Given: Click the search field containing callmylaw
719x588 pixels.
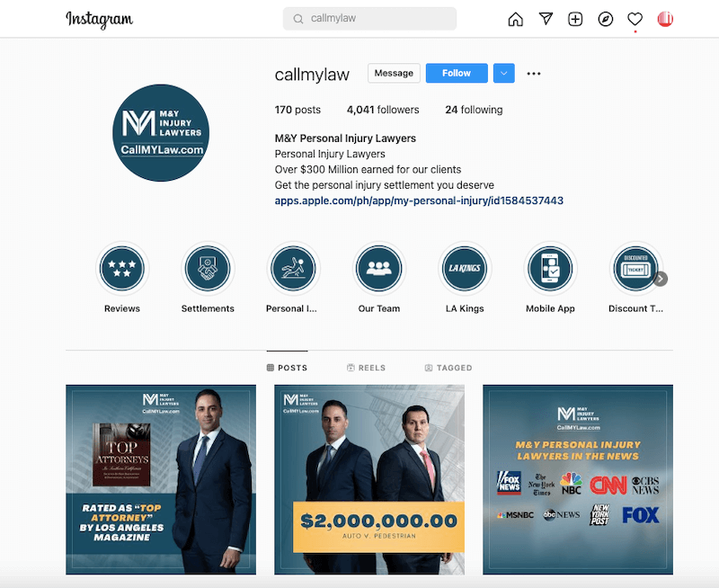Looking at the screenshot, I should click(369, 19).
